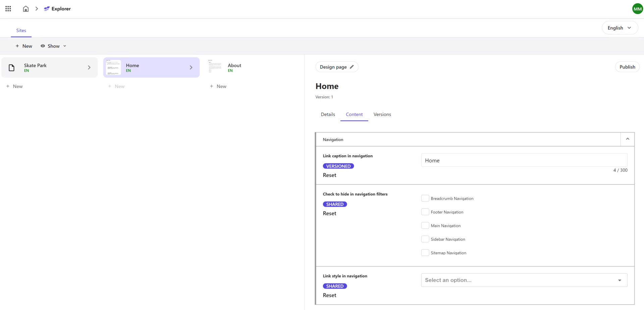Open the Details tab
The image size is (644, 310).
tap(328, 114)
